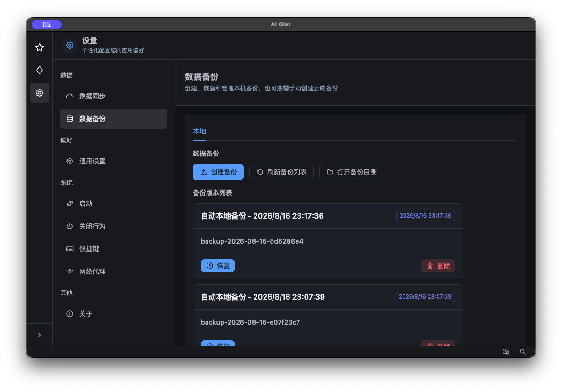The image size is (562, 392).
Task: Click the 系统 section label in the sidebar
Action: click(66, 182)
